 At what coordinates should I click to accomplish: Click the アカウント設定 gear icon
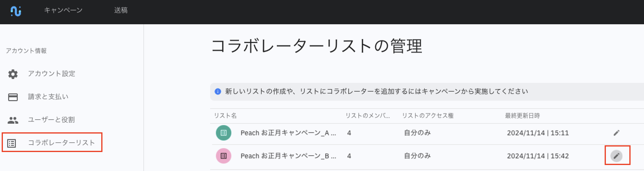(13, 74)
